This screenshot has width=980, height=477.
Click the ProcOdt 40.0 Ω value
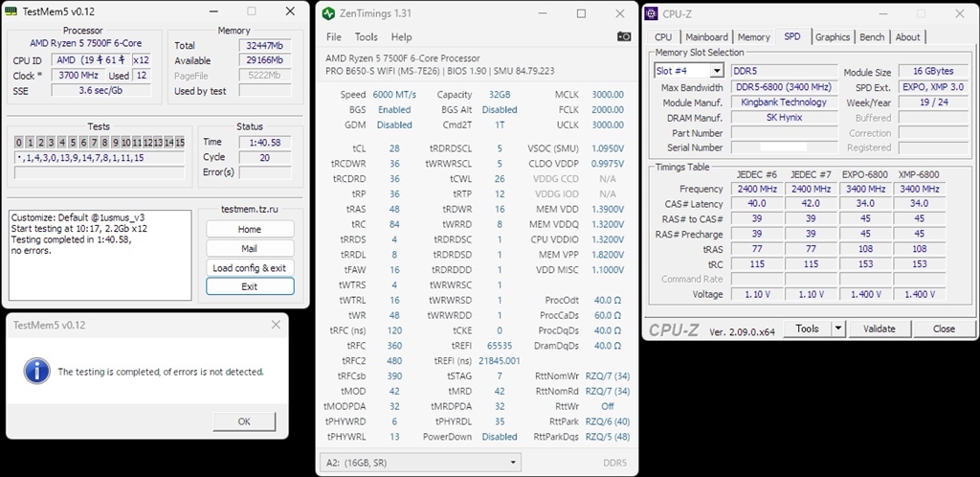tap(608, 300)
